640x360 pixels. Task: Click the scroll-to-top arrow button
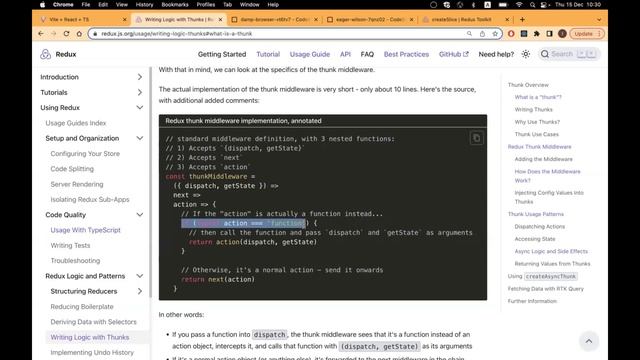point(589,341)
